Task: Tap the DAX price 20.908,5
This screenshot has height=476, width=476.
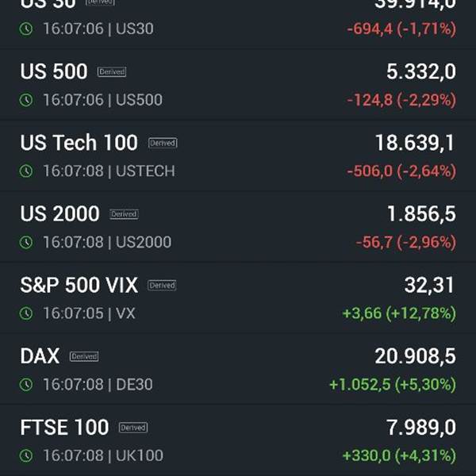Action: coord(415,355)
